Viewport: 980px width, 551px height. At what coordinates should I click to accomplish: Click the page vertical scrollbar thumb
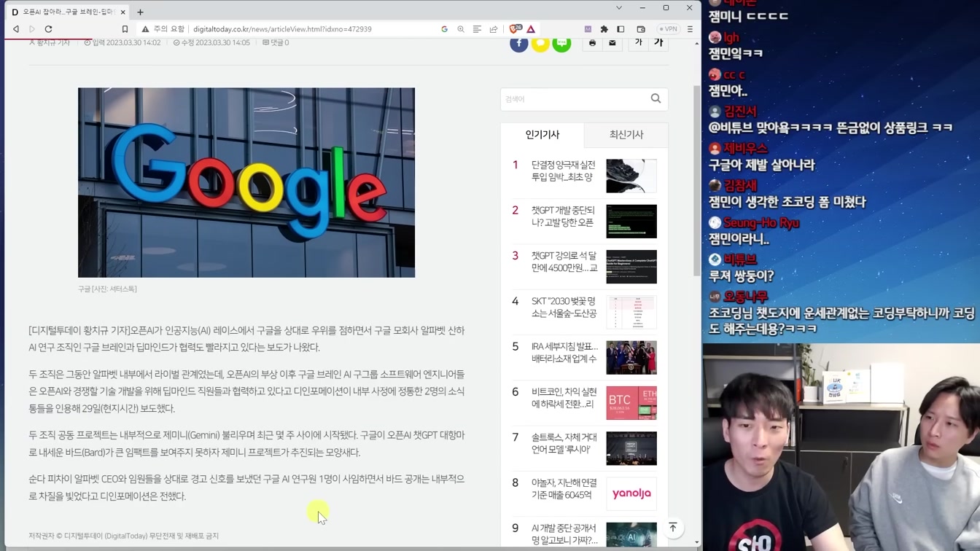pyautogui.click(x=696, y=181)
